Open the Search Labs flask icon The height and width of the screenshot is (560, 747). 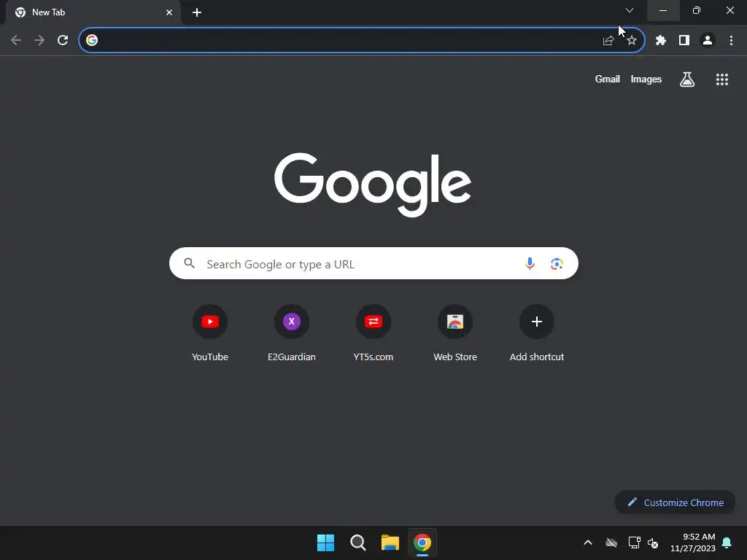tap(687, 79)
